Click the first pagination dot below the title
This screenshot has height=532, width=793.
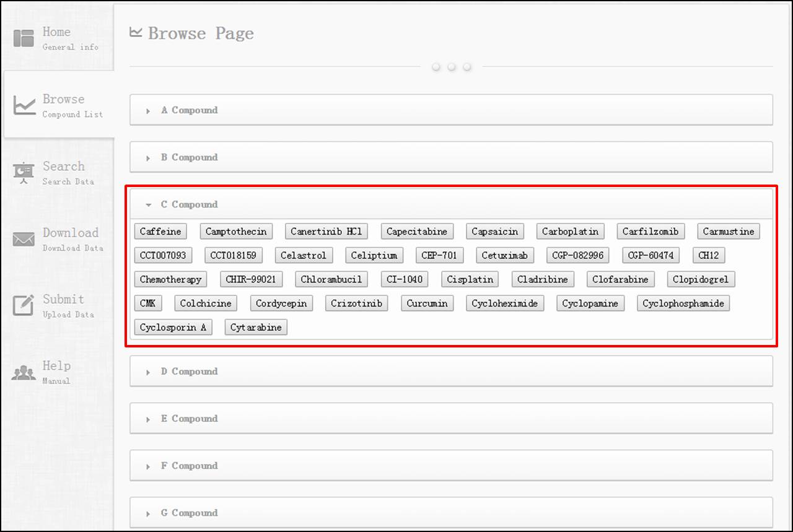point(436,67)
